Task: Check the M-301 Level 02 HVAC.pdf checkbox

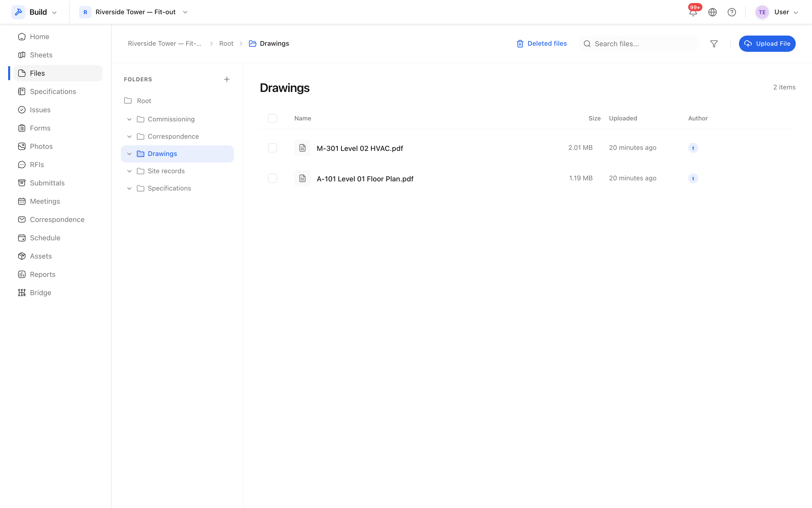Action: coord(273,148)
